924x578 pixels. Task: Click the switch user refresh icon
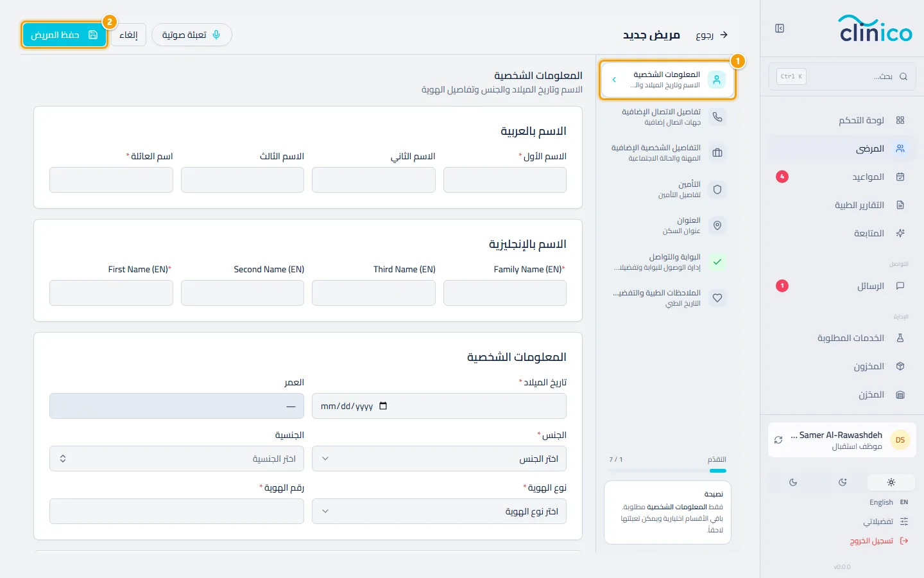[778, 440]
